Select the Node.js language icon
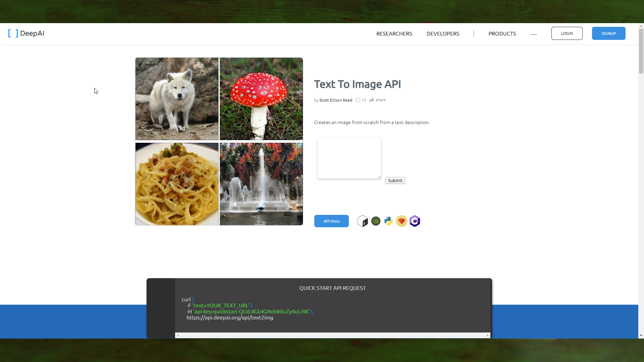644x362 pixels. coord(376,221)
